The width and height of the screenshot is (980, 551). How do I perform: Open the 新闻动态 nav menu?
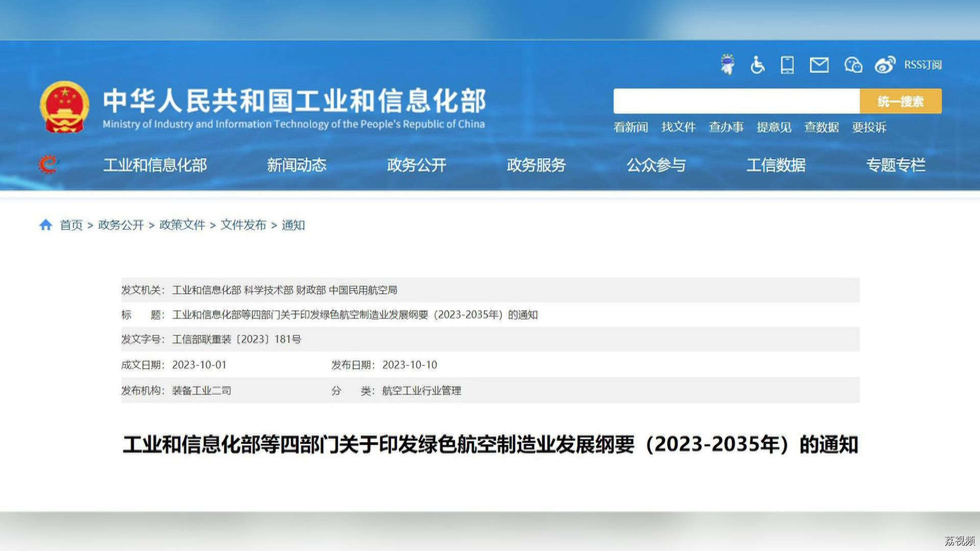click(297, 165)
